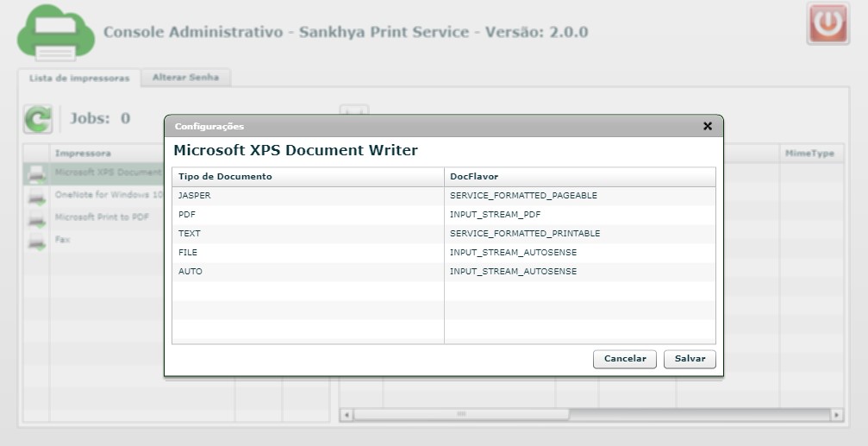Click the Jobs: 0 counter label
868x446 pixels.
pos(100,118)
